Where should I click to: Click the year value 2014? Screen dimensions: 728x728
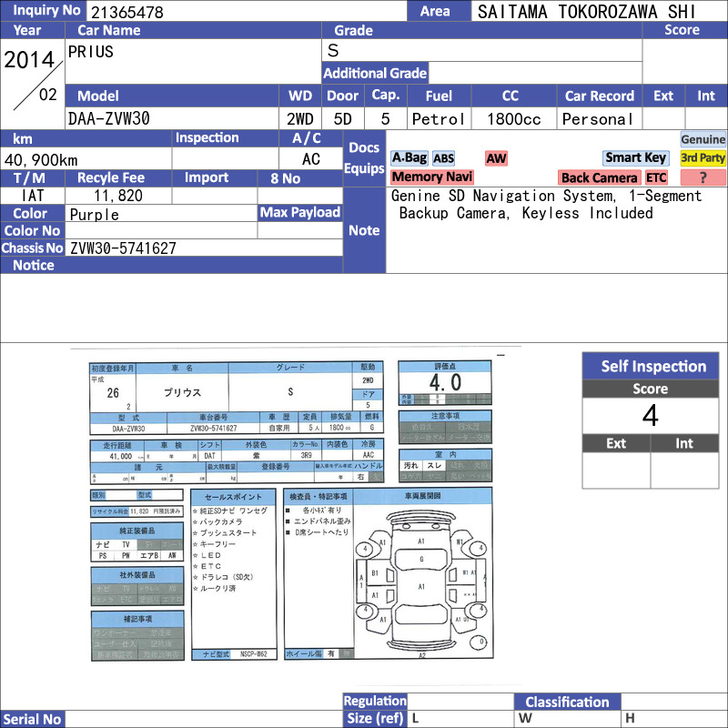(x=29, y=59)
